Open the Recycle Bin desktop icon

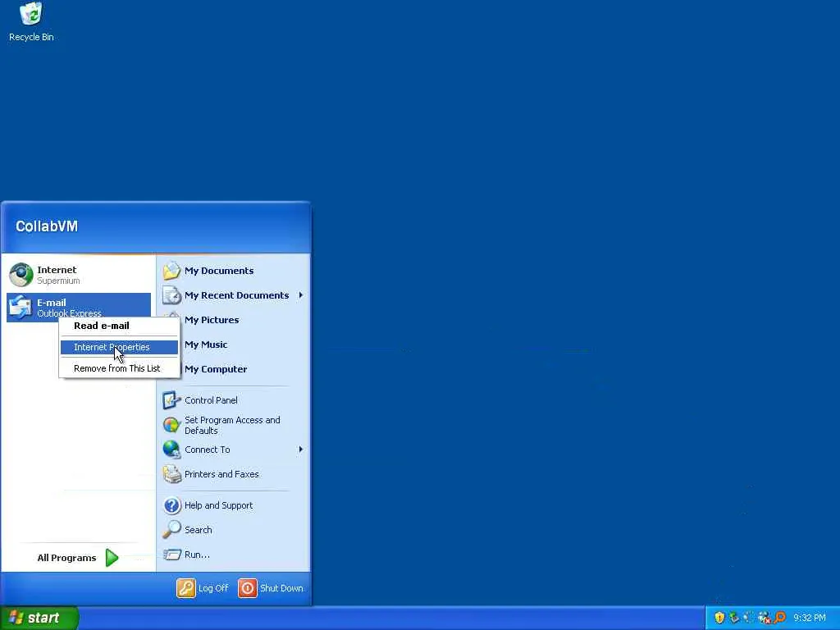click(31, 21)
